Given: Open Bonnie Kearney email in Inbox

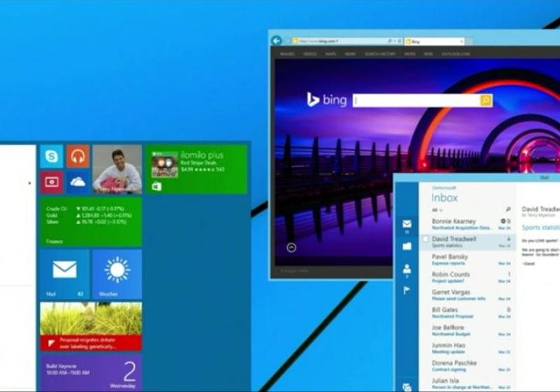Looking at the screenshot, I should [x=468, y=224].
